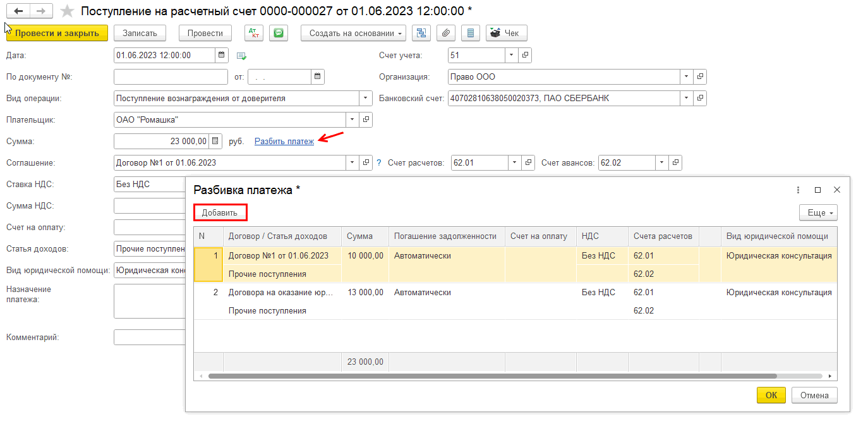Click the paperclip attached files icon

[446, 34]
